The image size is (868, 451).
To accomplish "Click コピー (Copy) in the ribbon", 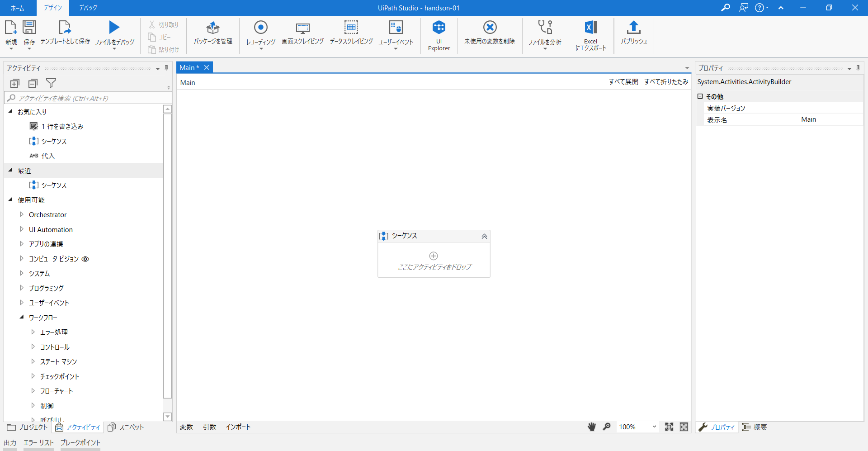I will pos(160,37).
